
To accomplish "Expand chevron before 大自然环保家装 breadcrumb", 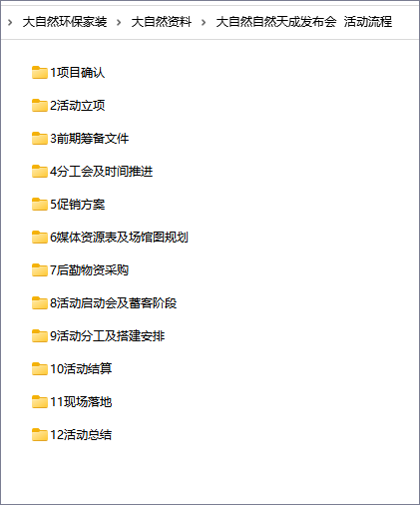I will 10,23.
